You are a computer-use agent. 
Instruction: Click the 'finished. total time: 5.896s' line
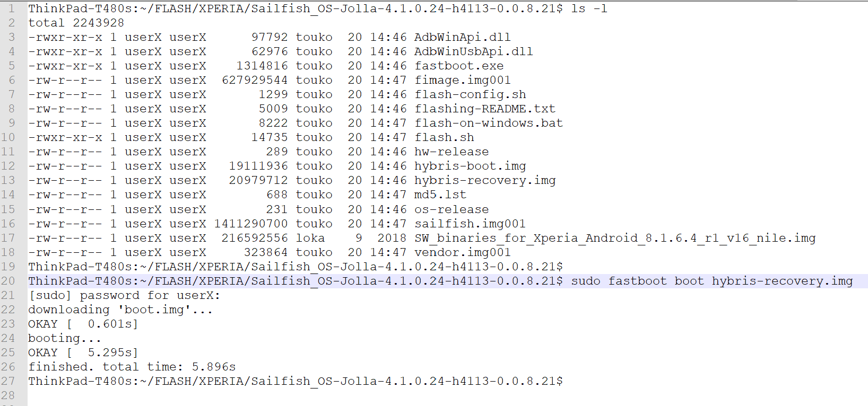pyautogui.click(x=132, y=367)
